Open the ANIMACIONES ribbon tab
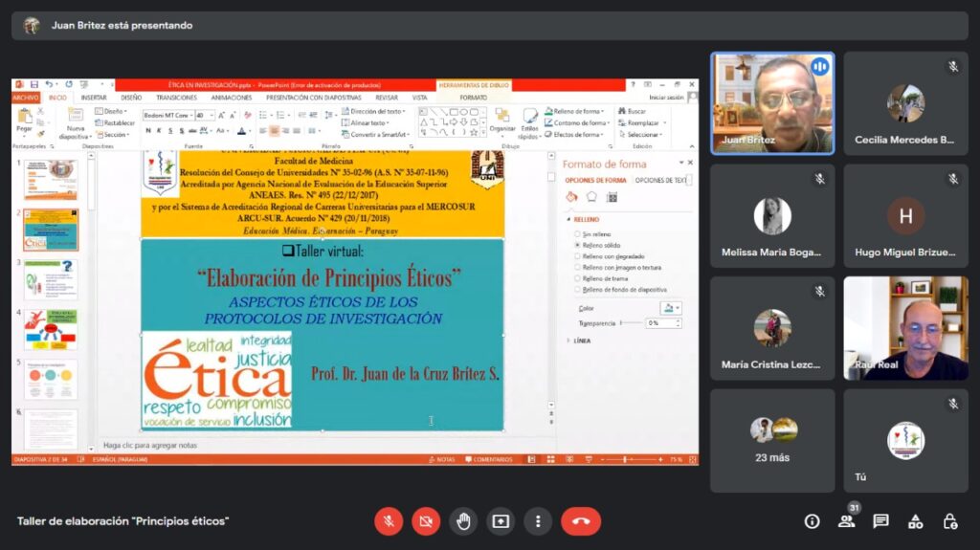980x550 pixels. (x=232, y=98)
